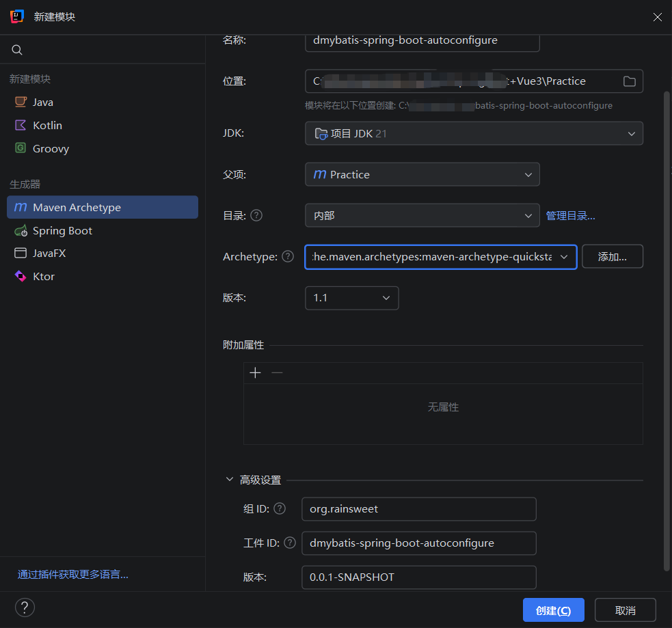Open the 目录 内部 catalog dropdown
The image size is (672, 628).
point(422,215)
